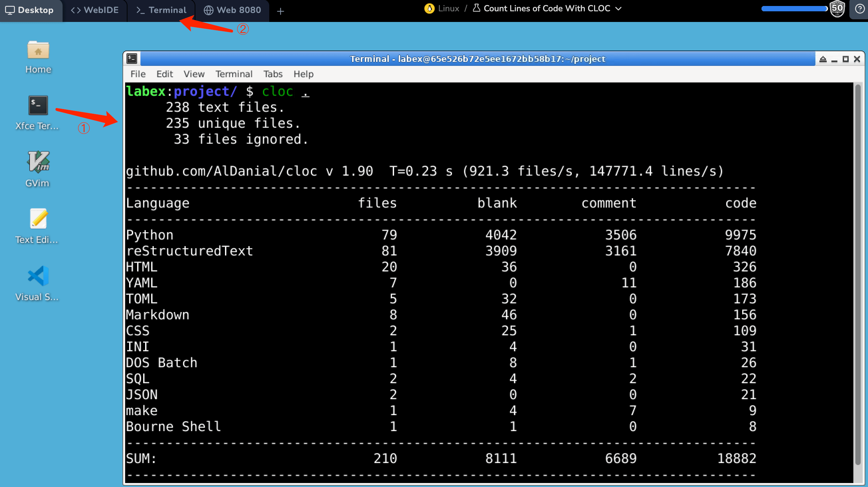
Task: Click the 50 shield badge in the top bar
Action: 838,9
